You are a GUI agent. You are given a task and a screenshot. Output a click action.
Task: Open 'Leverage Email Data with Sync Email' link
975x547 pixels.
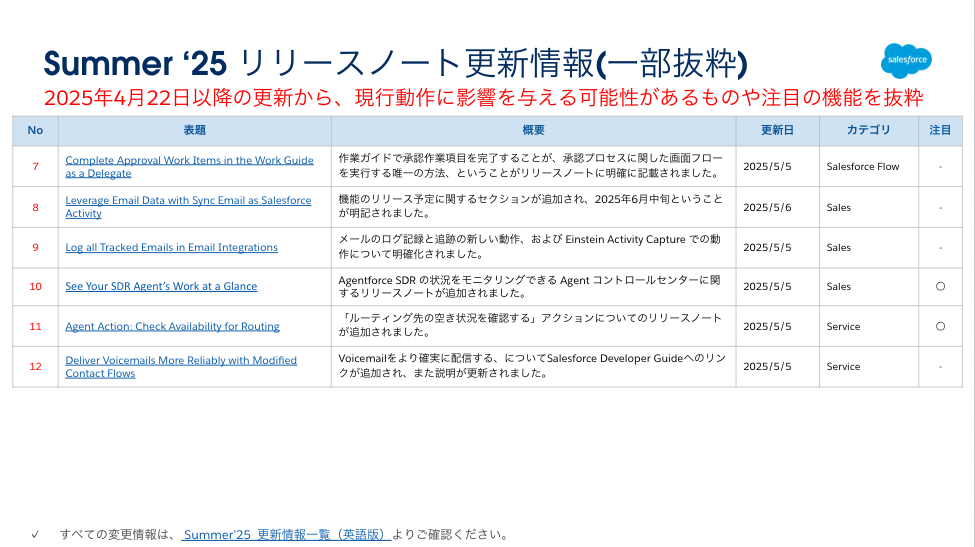pos(188,207)
